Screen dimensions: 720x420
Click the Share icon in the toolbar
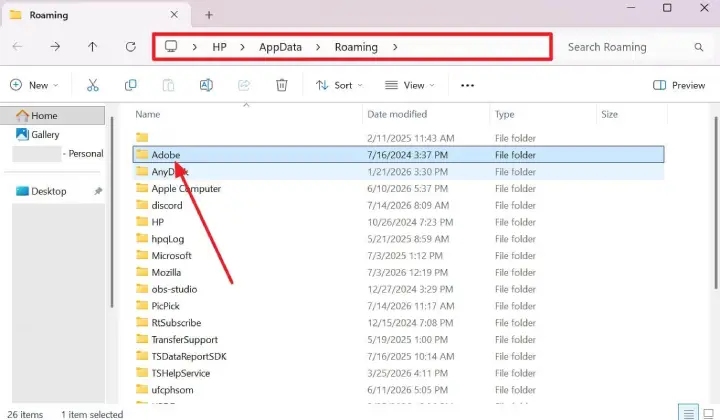point(244,85)
